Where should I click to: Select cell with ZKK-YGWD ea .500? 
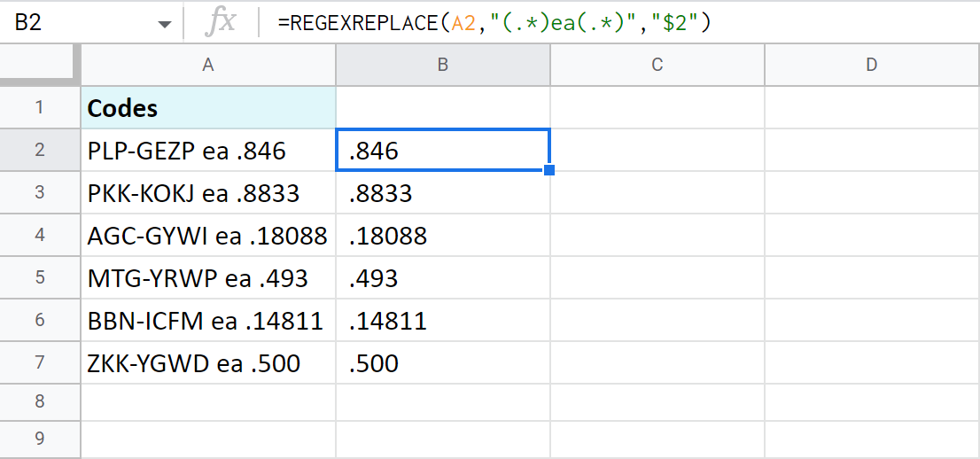(208, 363)
